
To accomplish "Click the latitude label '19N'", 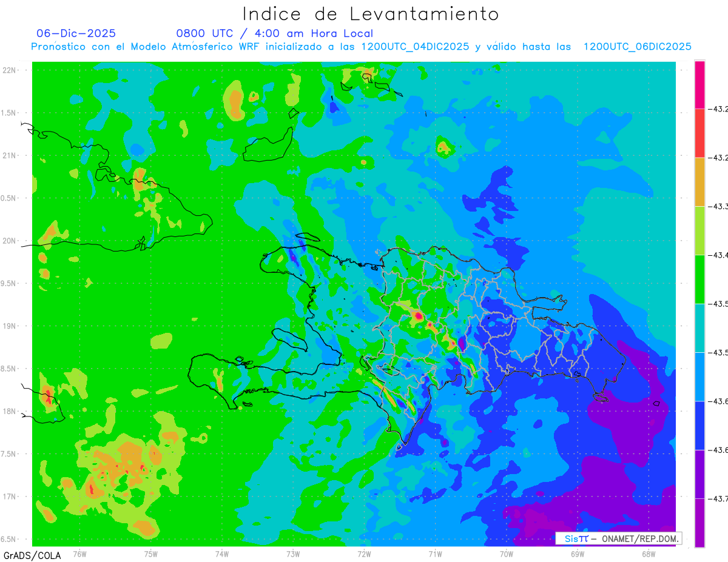I will [x=10, y=326].
